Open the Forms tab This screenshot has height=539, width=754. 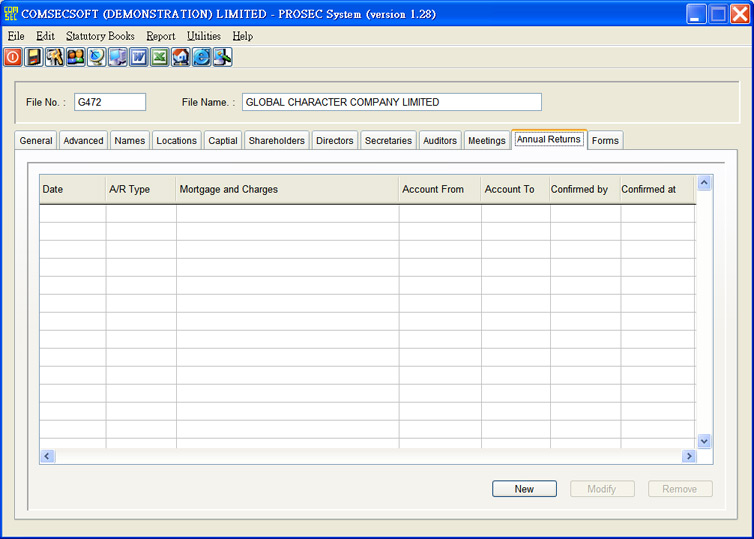605,141
